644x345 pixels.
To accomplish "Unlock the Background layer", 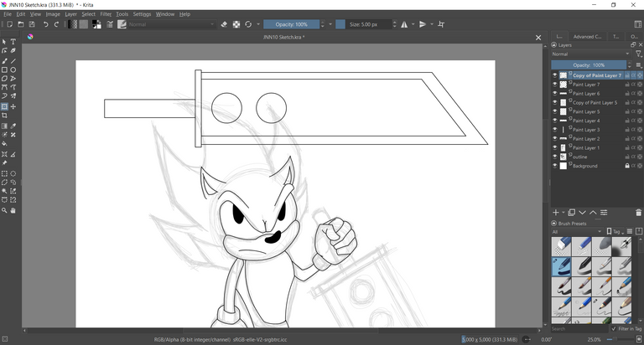I will pos(627,166).
